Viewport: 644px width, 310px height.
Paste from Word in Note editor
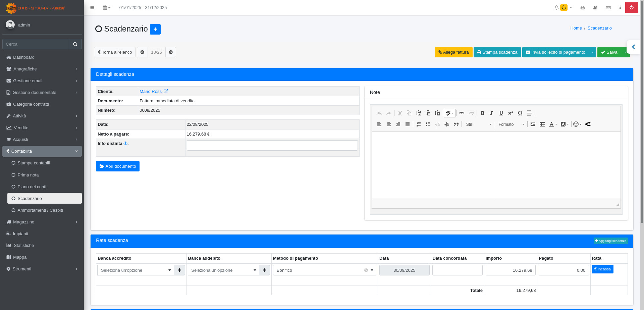point(437,113)
